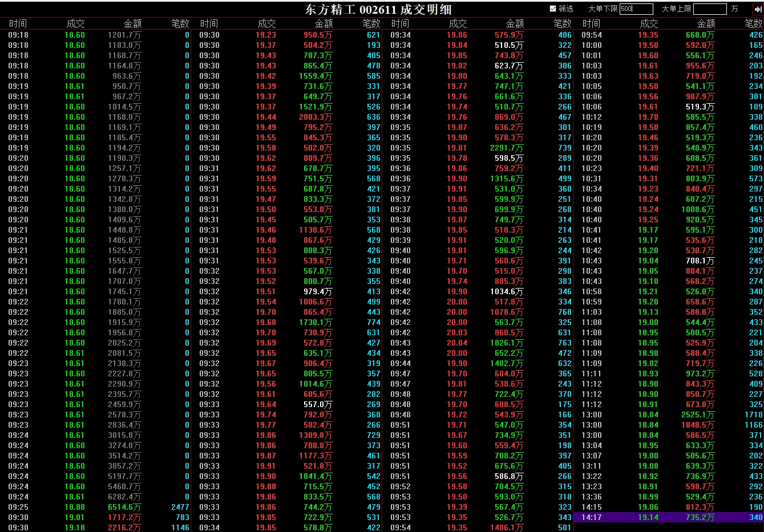This screenshot has height=532, width=764.
Task: Click the 3857.2万 amount cell
Action: [124, 466]
